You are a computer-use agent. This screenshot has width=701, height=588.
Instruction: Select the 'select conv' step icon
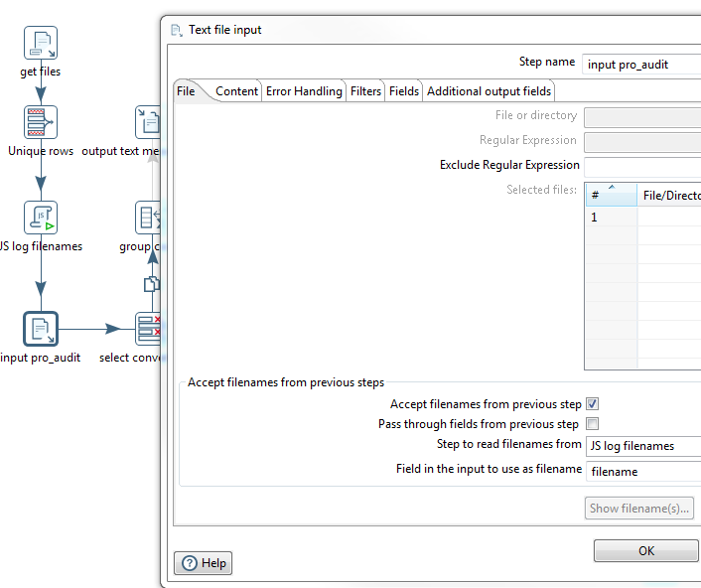[x=148, y=329]
